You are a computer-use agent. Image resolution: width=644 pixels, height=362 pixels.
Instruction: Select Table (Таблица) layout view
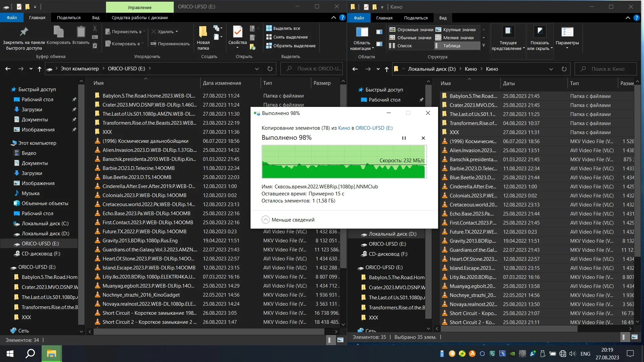click(x=451, y=46)
